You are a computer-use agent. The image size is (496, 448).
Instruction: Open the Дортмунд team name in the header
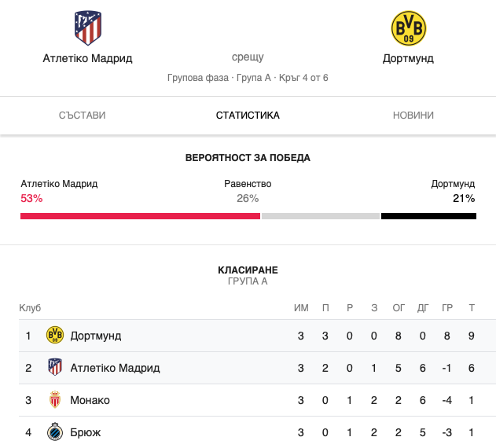(408, 58)
